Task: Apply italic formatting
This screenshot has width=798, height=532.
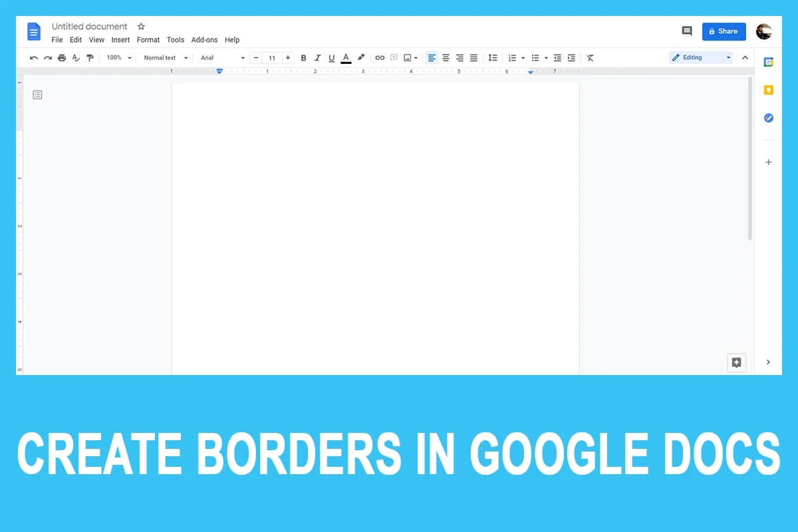Action: 318,58
